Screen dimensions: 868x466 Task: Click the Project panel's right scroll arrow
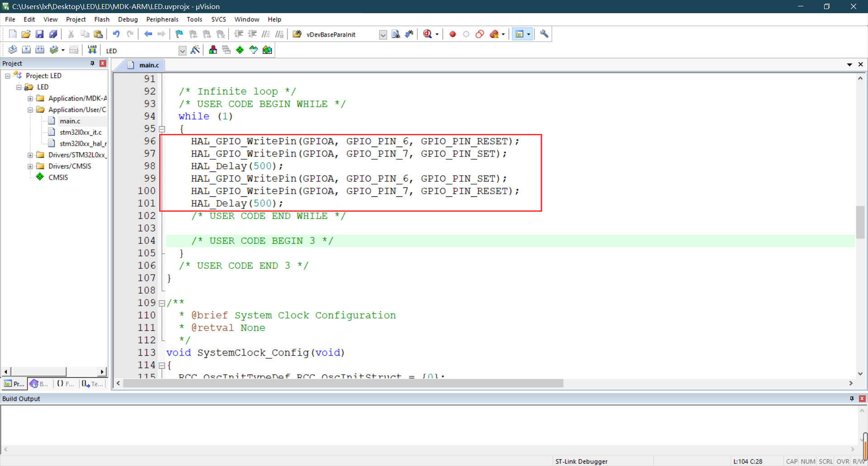[102, 371]
